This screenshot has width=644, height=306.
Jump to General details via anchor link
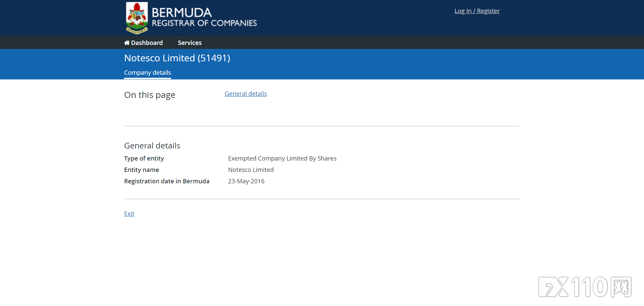246,94
